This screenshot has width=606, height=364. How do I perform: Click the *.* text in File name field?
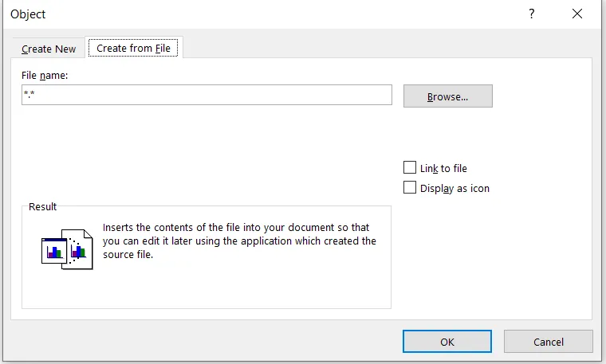point(30,96)
